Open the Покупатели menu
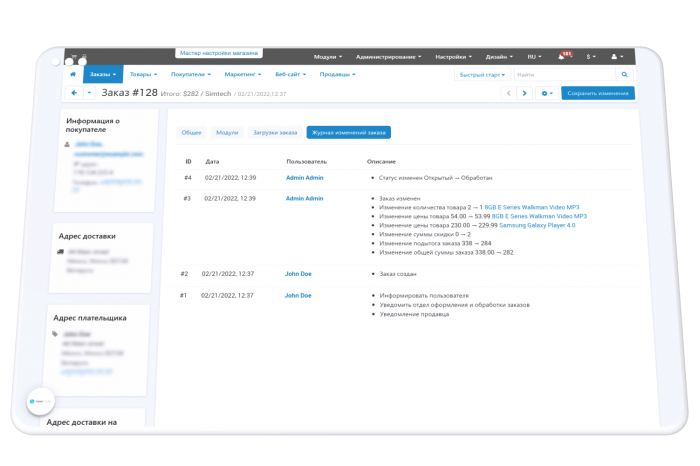Image resolution: width=700 pixels, height=466 pixels. 191,74
